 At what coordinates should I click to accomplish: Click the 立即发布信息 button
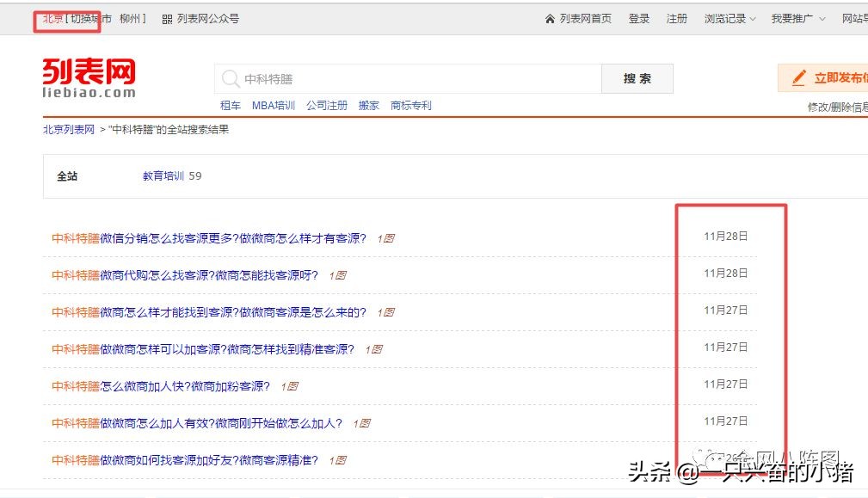pos(823,78)
